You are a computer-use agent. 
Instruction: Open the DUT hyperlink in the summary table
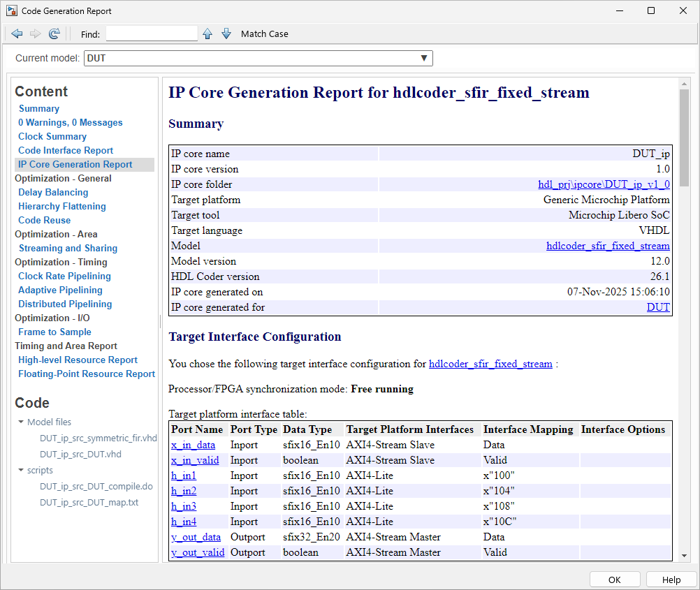pos(658,307)
